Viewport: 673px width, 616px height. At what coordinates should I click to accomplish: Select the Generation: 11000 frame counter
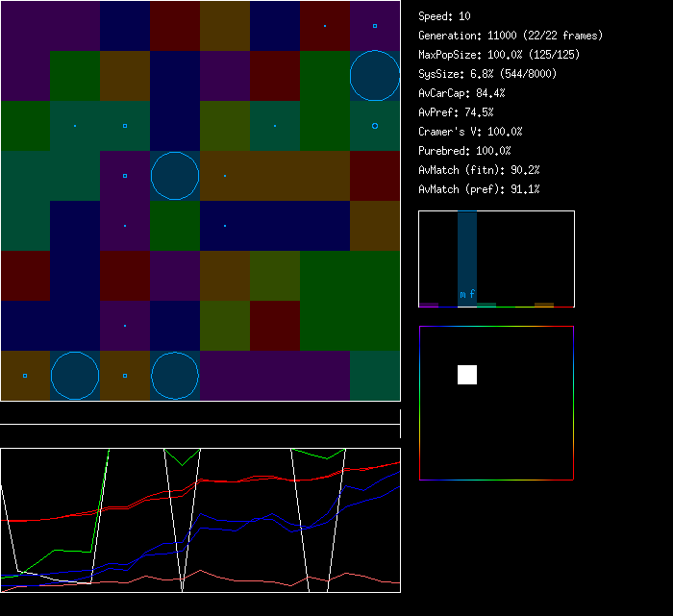[x=511, y=36]
